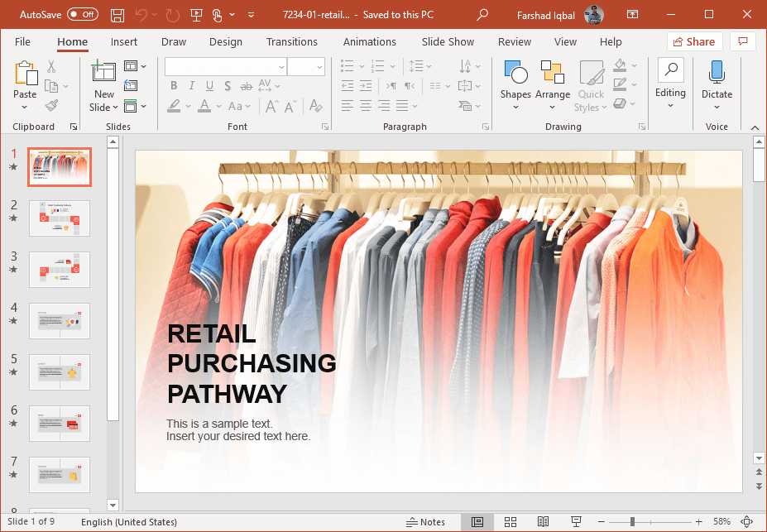The width and height of the screenshot is (767, 532).
Task: Switch to the Design tab
Action: click(226, 42)
